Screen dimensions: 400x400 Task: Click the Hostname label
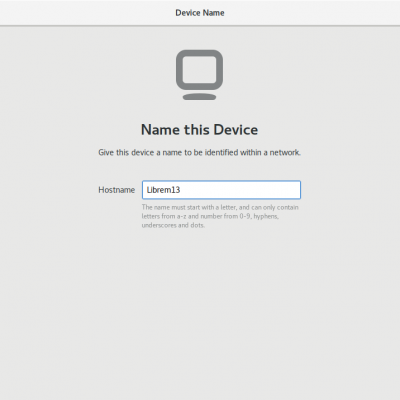click(117, 190)
